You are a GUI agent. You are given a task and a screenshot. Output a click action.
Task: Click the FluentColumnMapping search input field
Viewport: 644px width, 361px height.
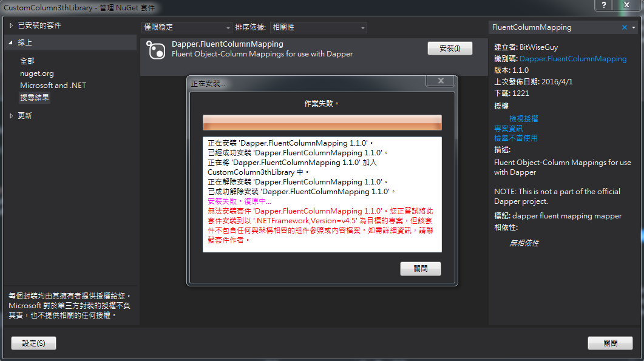tap(554, 27)
